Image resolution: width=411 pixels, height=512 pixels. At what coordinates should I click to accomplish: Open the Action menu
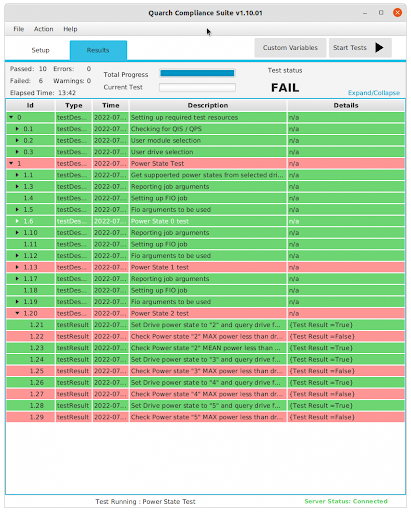point(43,29)
